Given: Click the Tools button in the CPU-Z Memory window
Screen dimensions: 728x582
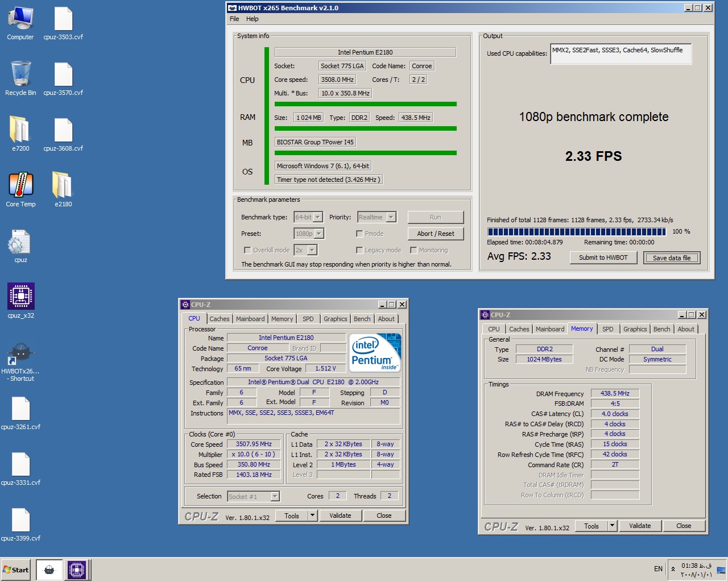Looking at the screenshot, I should (x=591, y=526).
